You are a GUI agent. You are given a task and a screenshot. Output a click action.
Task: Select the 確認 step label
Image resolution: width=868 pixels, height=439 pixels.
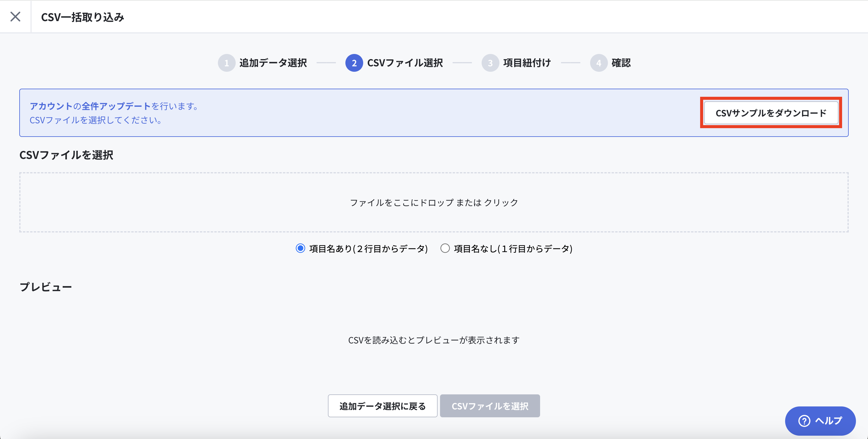[621, 63]
